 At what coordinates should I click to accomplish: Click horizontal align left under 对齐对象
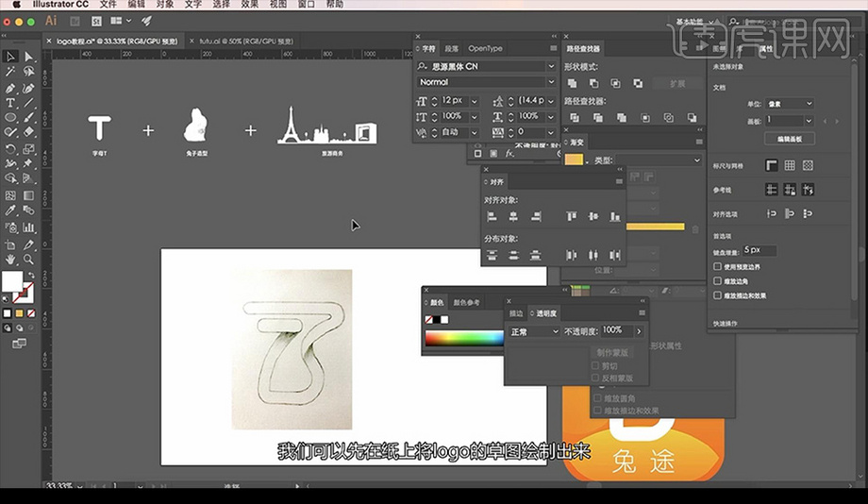pyautogui.click(x=491, y=216)
